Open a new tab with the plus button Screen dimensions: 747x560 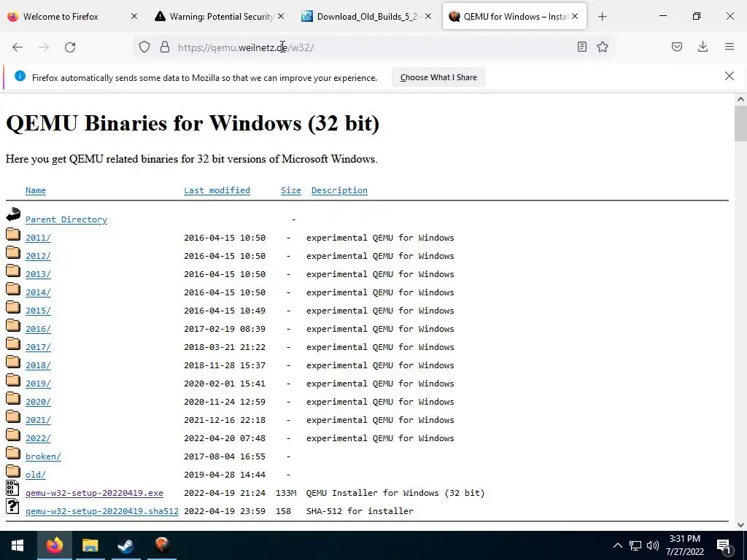click(602, 17)
